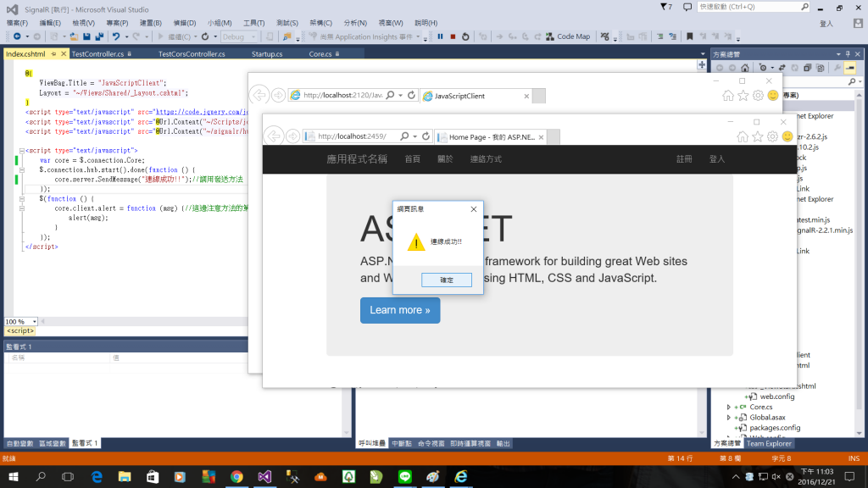This screenshot has width=868, height=488.
Task: Click the Save All icon
Action: (99, 36)
